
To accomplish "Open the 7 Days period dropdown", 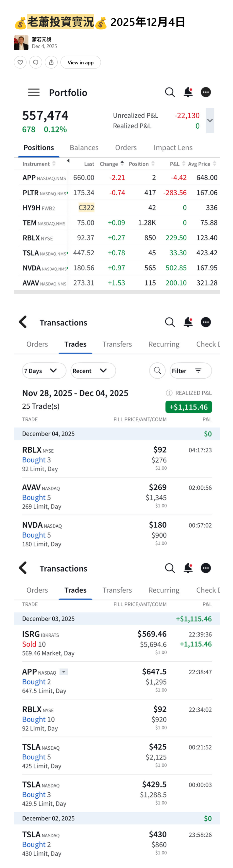I will (44, 371).
